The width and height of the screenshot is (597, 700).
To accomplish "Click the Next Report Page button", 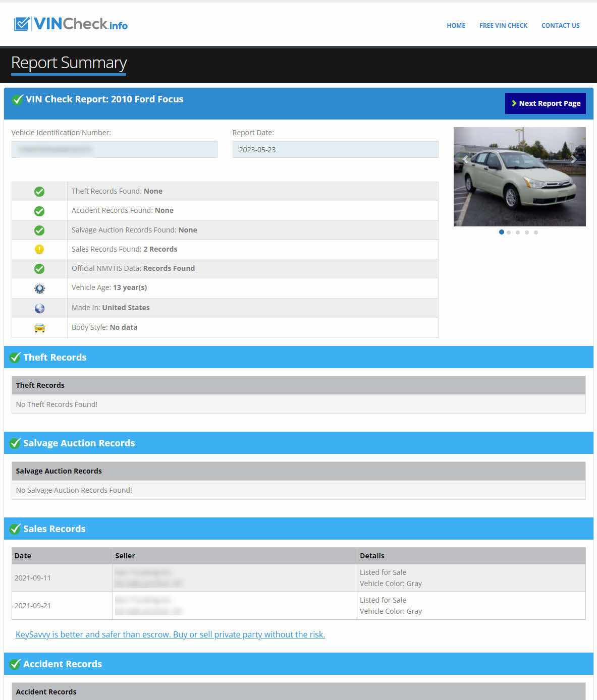I will pos(545,103).
